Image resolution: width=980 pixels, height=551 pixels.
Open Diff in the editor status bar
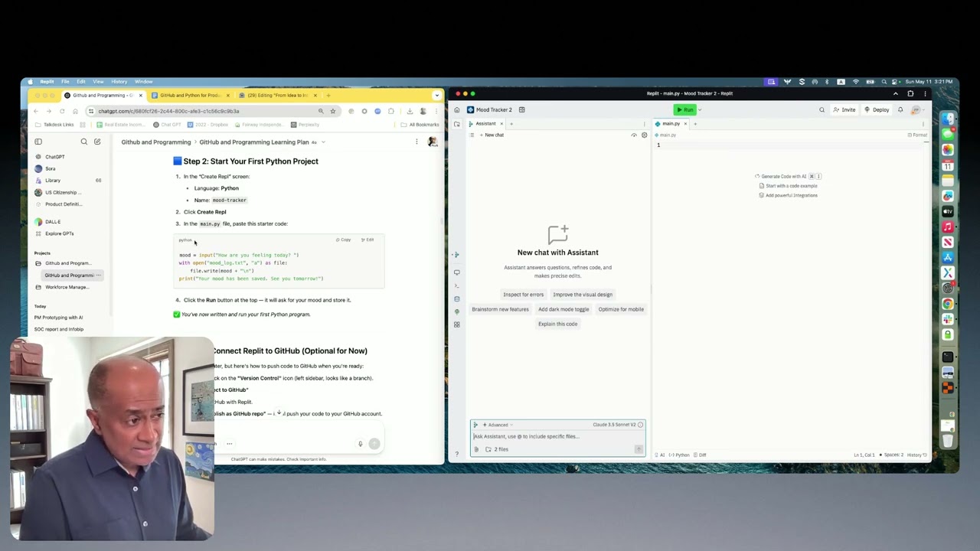[x=701, y=455]
